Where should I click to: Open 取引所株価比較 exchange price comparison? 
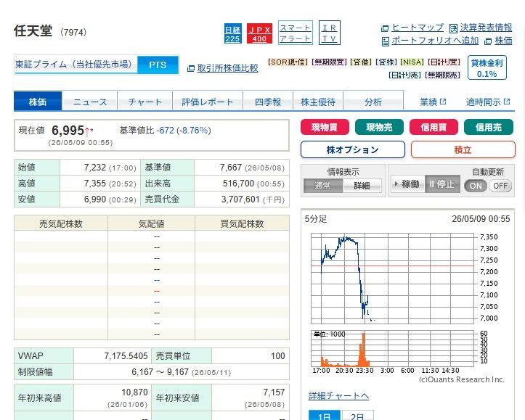tap(227, 68)
